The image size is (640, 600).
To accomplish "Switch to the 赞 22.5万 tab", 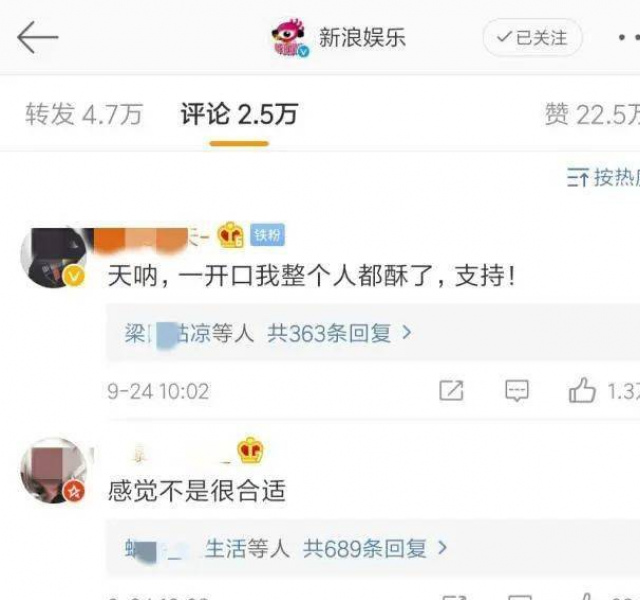I will click(x=592, y=113).
